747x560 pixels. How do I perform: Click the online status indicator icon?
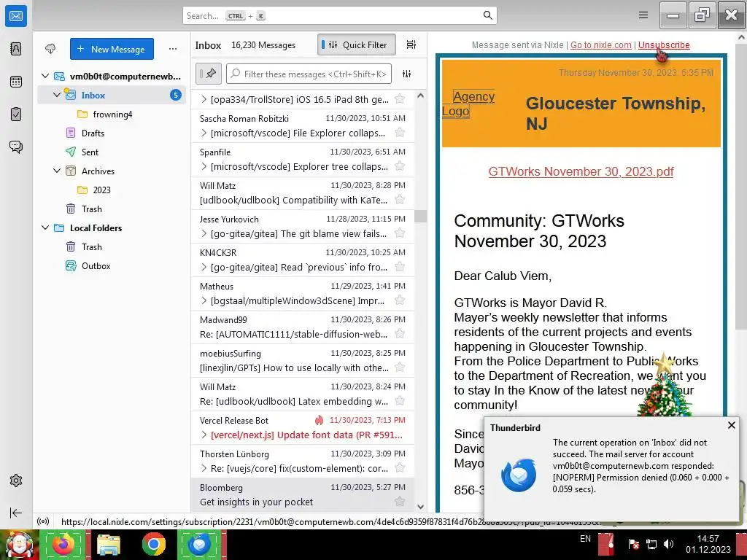coord(43,521)
